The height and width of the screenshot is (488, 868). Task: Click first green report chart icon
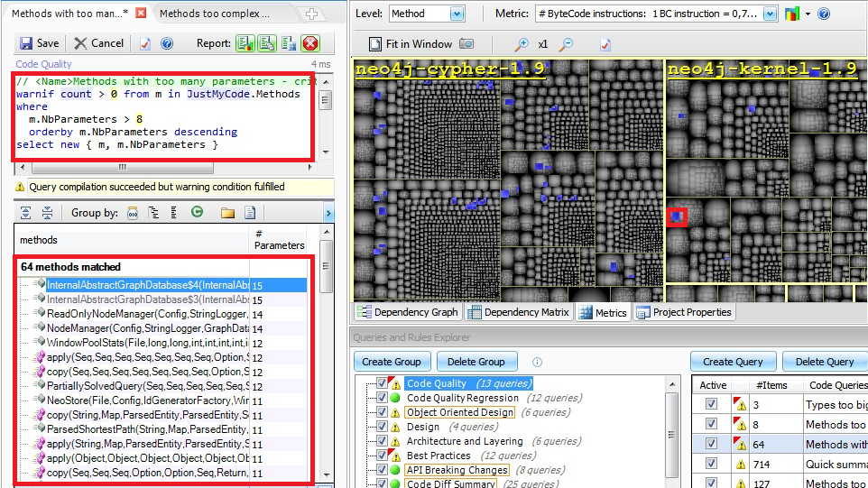coord(245,43)
